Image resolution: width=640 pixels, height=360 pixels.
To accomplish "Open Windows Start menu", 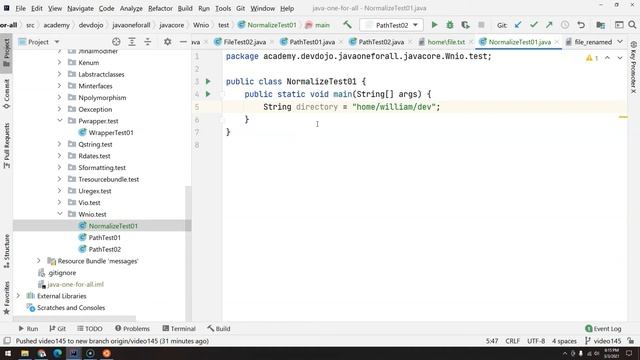I will click(x=8, y=353).
